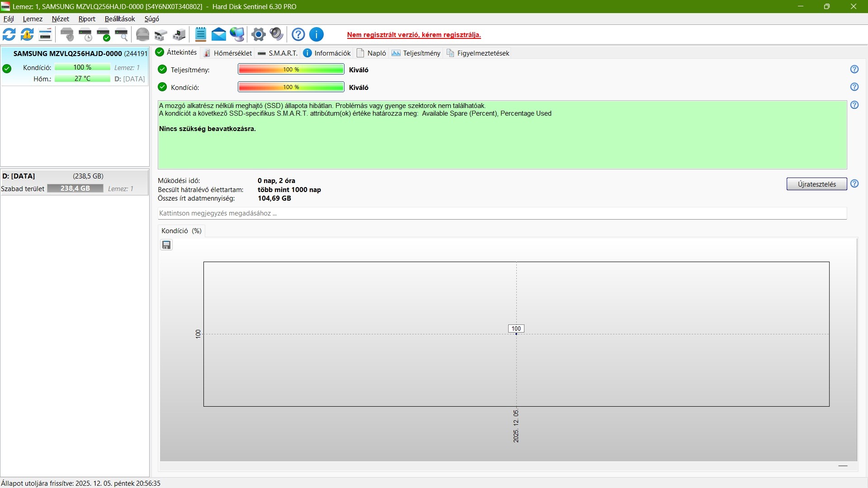This screenshot has height=488, width=868.
Task: Click the refresh disk status icon
Action: tap(9, 34)
